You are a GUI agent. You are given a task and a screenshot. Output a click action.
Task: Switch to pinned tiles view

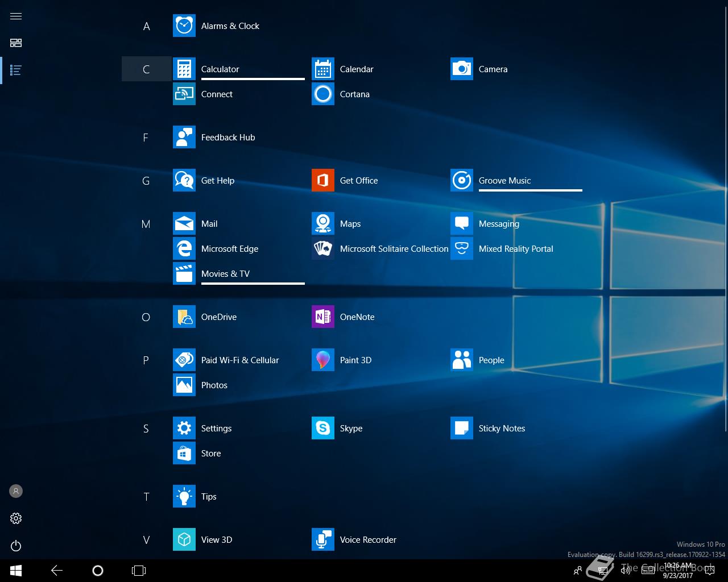16,43
